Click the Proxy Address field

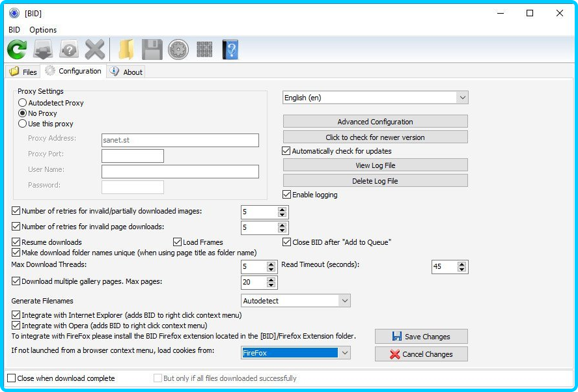click(180, 140)
